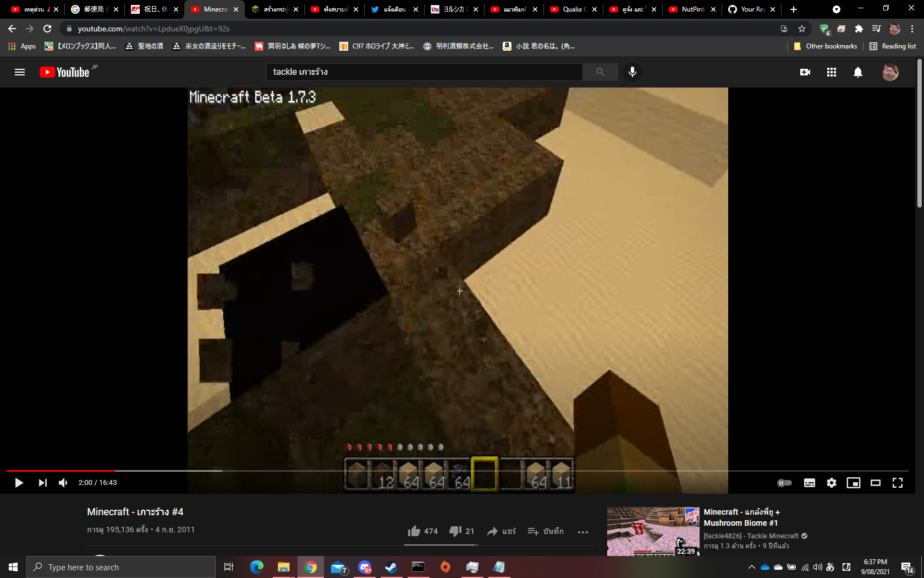Open the Other bookmarks folder
Screen dimensions: 924x578
point(826,46)
